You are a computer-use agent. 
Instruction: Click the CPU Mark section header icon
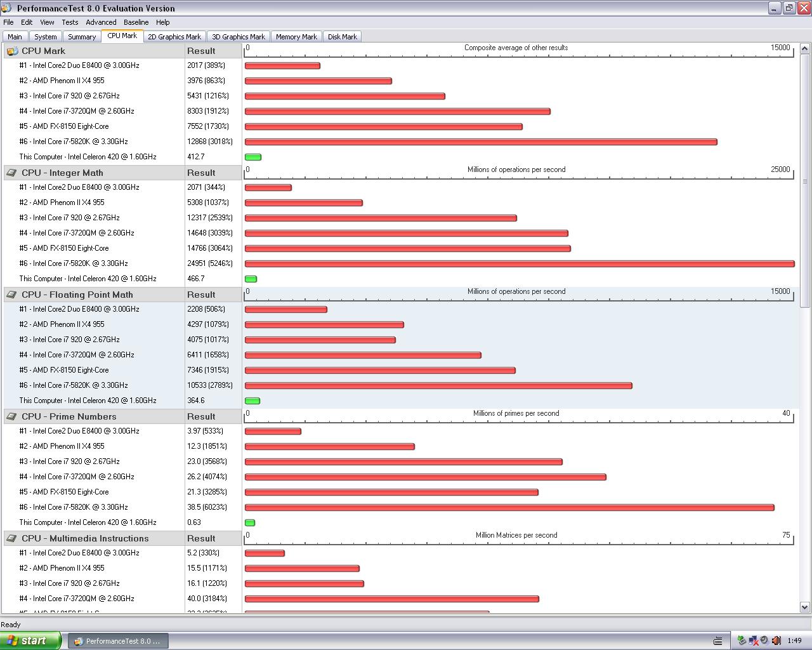point(12,51)
